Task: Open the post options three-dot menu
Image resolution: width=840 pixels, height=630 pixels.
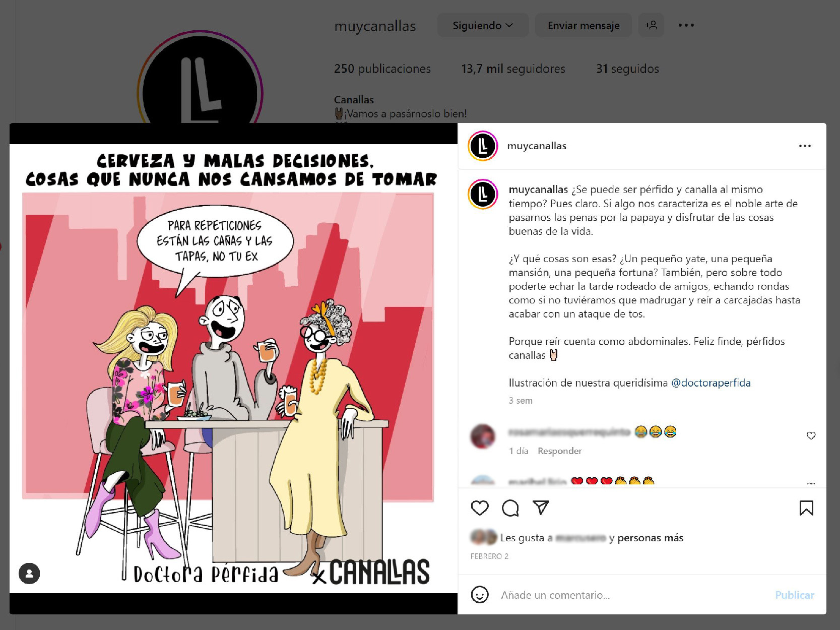Action: tap(805, 146)
